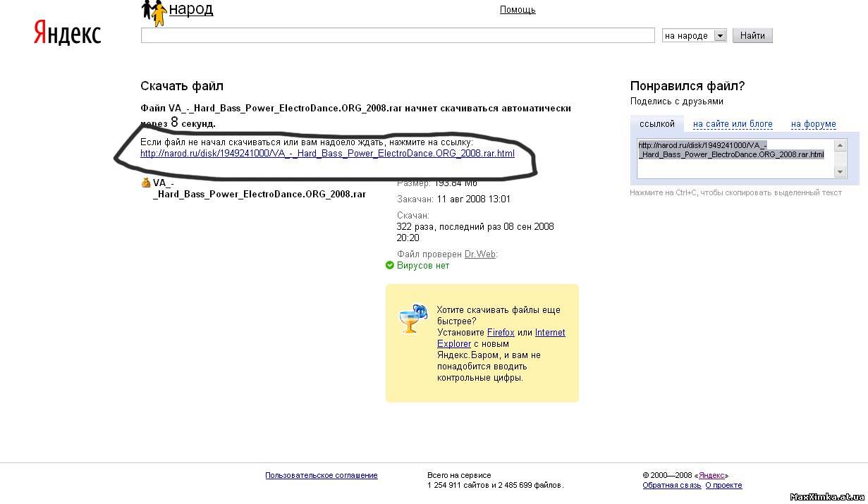Switch to the 'на форуме' tab
This screenshot has width=868, height=504.
click(813, 124)
